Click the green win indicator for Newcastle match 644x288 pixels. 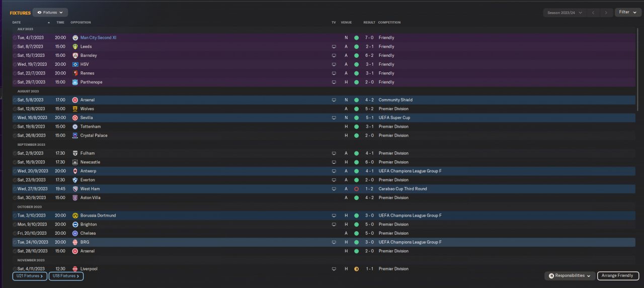click(x=356, y=162)
